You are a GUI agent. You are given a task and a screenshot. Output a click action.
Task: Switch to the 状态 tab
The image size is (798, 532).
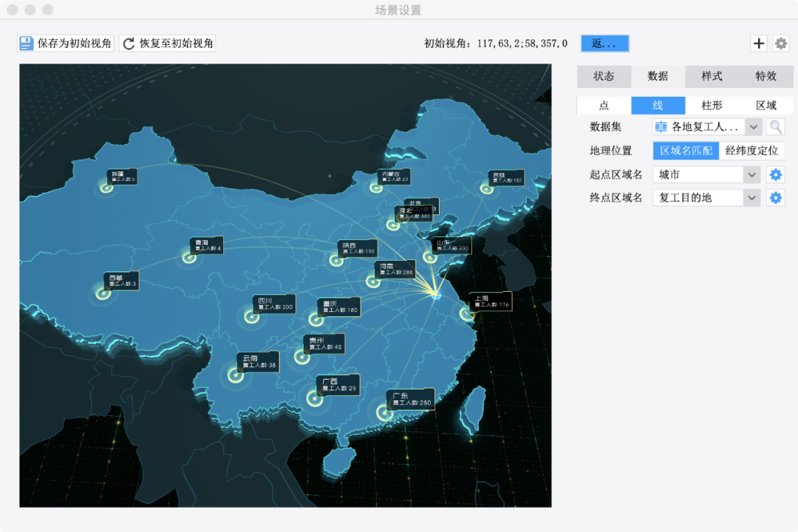(604, 76)
